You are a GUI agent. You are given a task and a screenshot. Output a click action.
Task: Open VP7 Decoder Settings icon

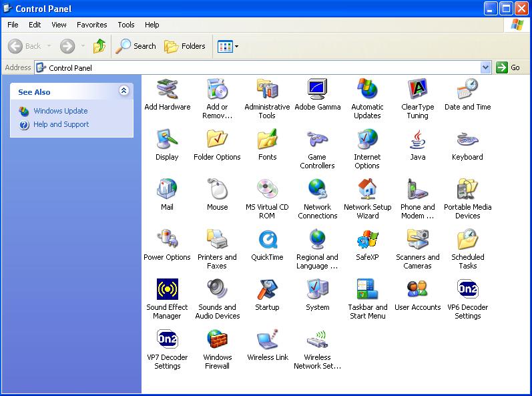point(168,339)
